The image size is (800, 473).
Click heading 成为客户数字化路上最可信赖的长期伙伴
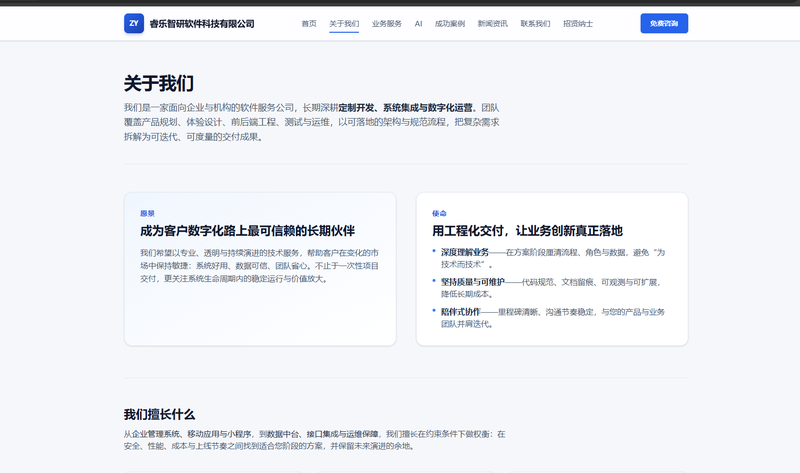[247, 231]
